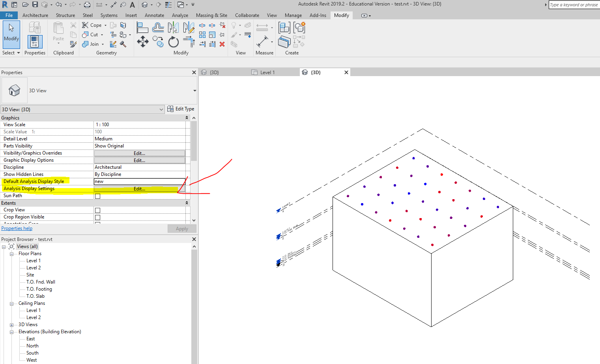Screen dimensions: 600x364
Task: Click the keyword search field
Action: (574, 5)
